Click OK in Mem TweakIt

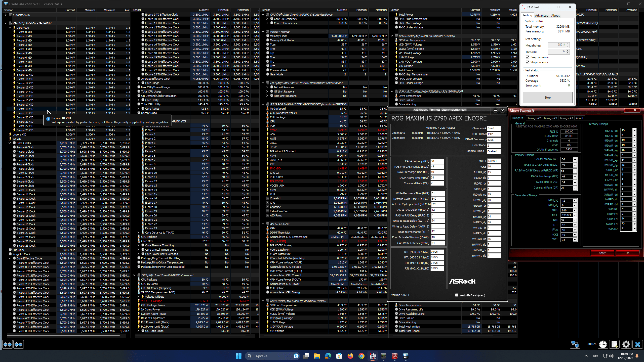coord(627,253)
